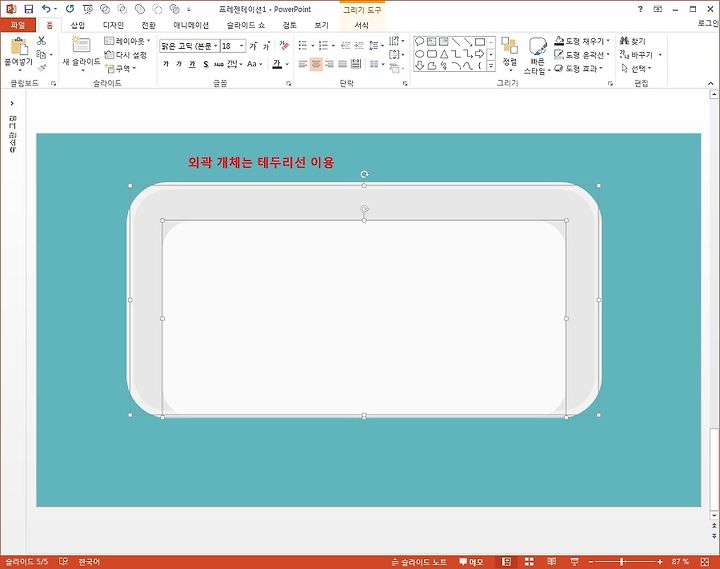
Task: Select the right block arrow shape in the gallery
Action: [x=479, y=54]
